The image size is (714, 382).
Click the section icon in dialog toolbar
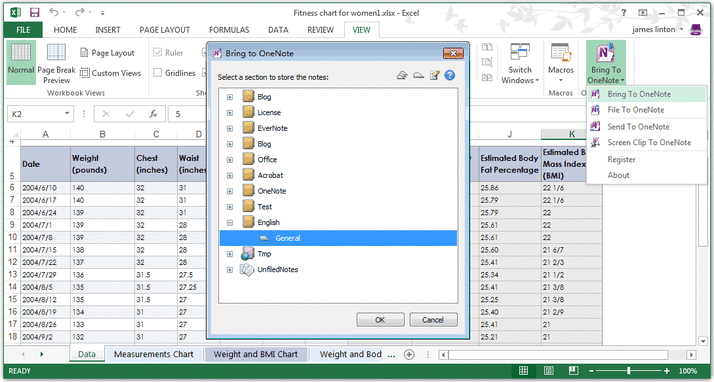tap(418, 76)
